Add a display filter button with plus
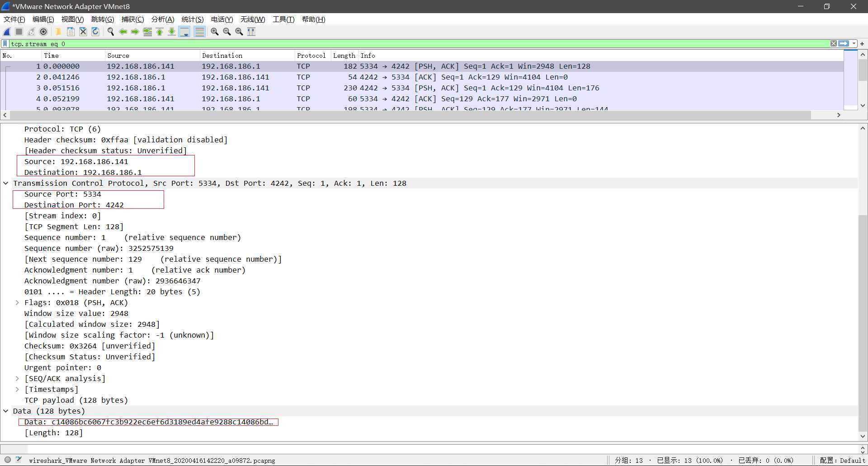The image size is (868, 466). [862, 44]
